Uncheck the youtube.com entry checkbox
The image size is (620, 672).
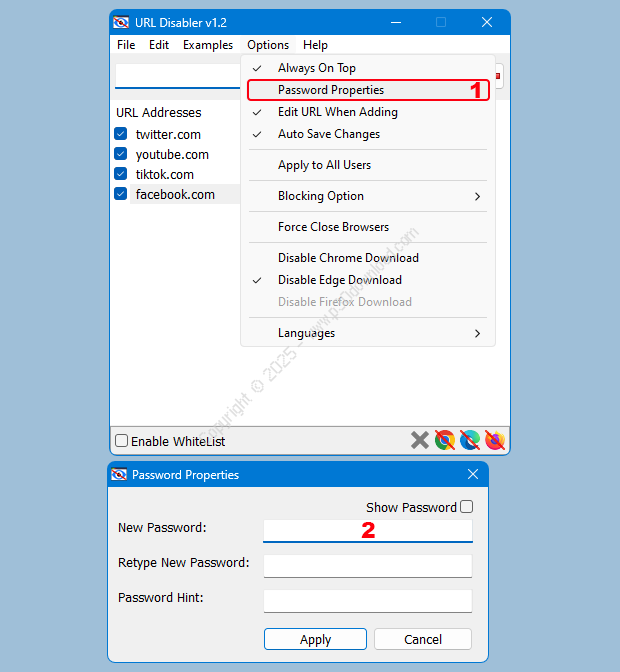pyautogui.click(x=121, y=154)
